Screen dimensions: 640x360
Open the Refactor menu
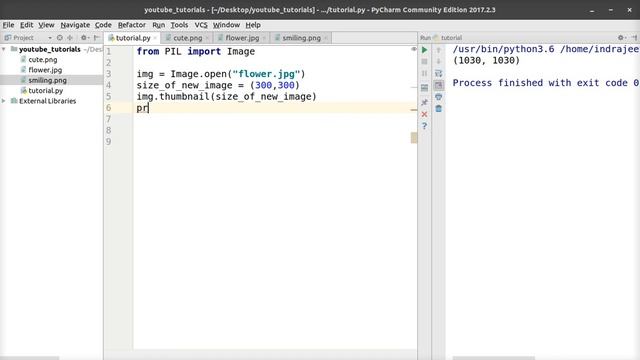click(x=132, y=25)
